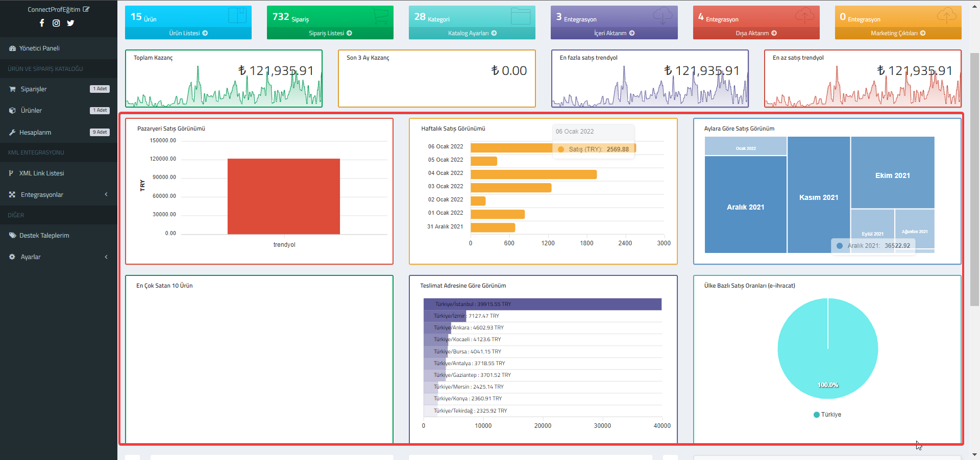Click the scrollbar down arrow
The width and height of the screenshot is (980, 460).
tap(974, 454)
